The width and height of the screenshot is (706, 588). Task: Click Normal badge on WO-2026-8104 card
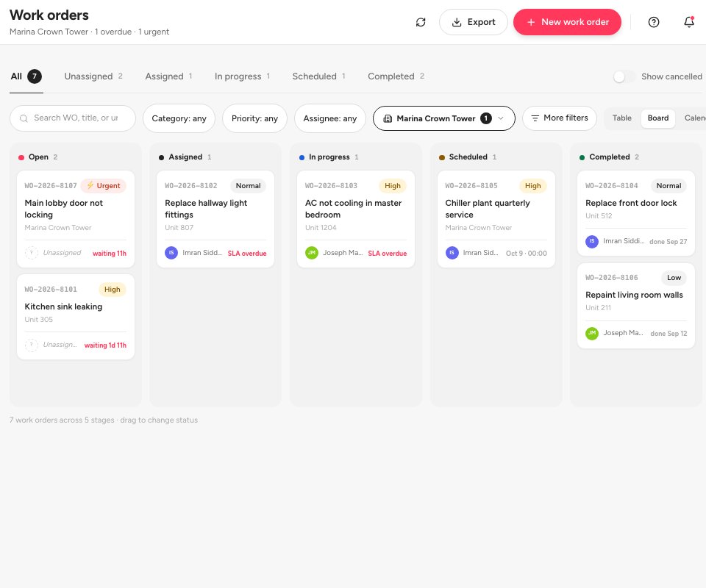(x=668, y=186)
